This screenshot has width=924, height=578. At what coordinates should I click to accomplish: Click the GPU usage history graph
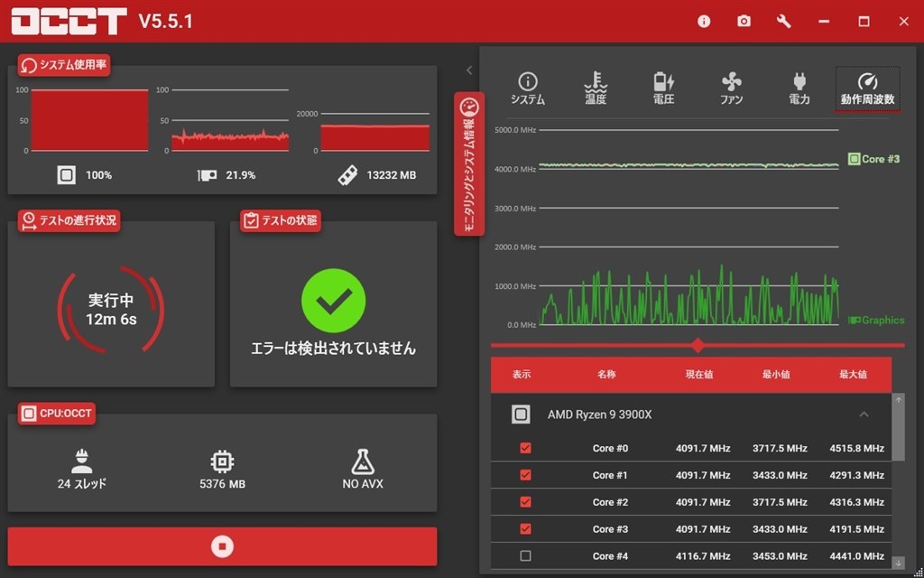pos(230,120)
